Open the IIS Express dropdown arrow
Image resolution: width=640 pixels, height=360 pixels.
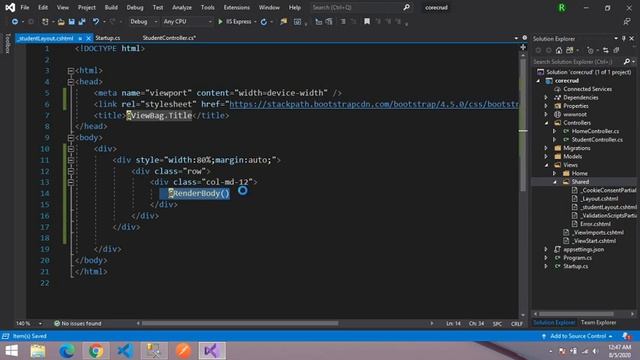click(255, 22)
